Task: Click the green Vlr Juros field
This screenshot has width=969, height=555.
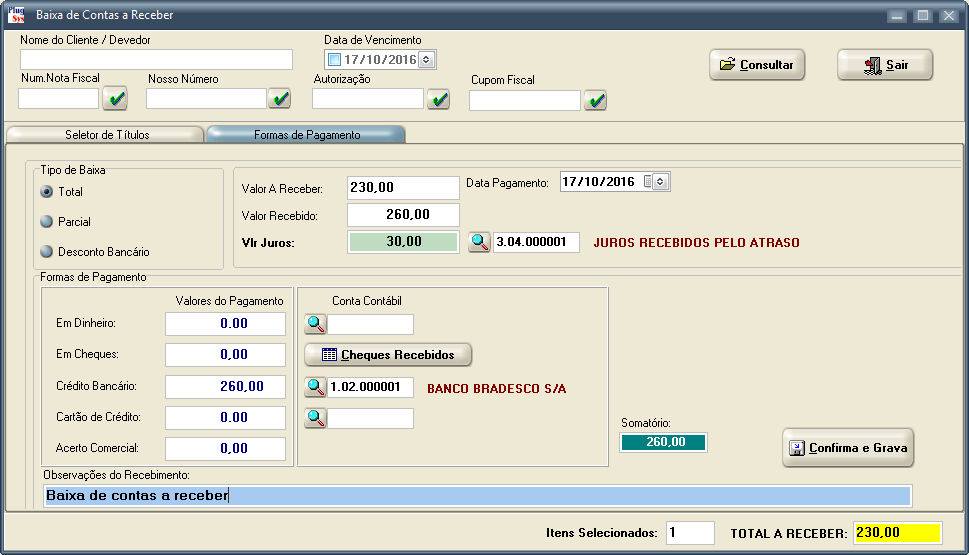Action: point(404,242)
